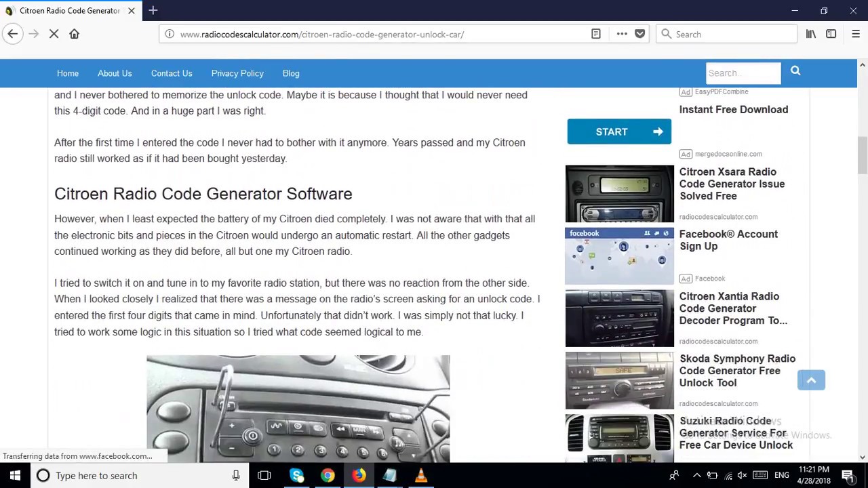This screenshot has height=488, width=868.
Task: Click the radiocodescalculator.com label under Xsara article
Action: pos(718,217)
